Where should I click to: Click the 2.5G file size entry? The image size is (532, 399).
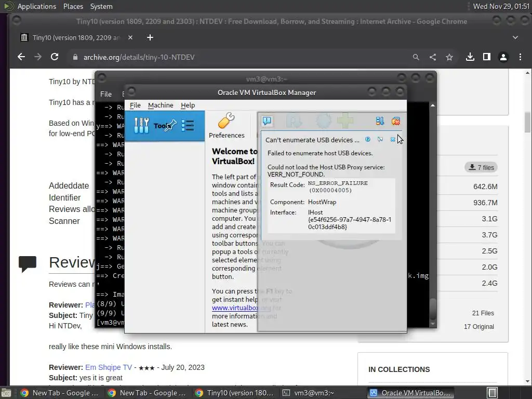click(x=489, y=251)
